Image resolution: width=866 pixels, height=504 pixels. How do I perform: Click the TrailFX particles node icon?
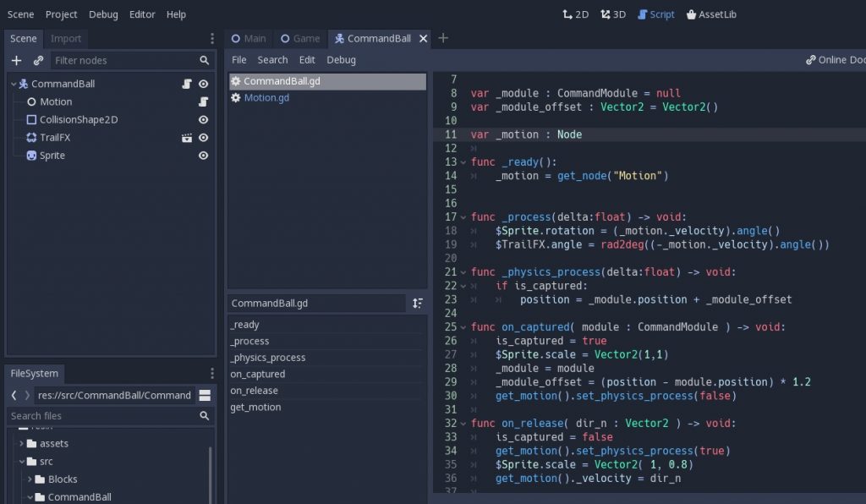point(31,138)
